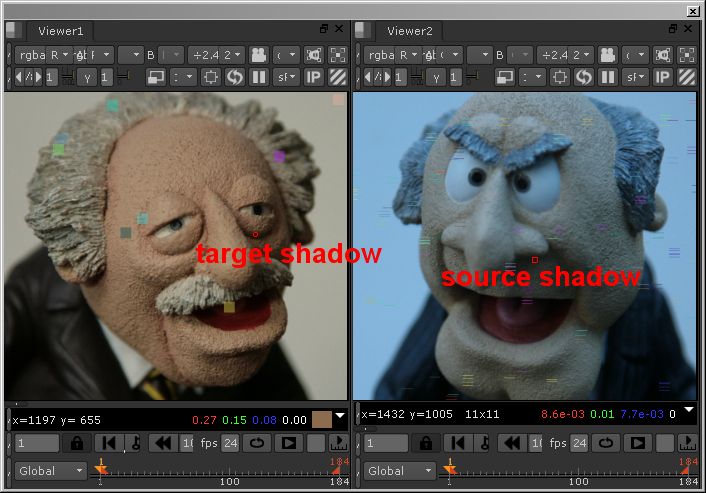Click Viewer2 vertex selection squares icon

[687, 55]
